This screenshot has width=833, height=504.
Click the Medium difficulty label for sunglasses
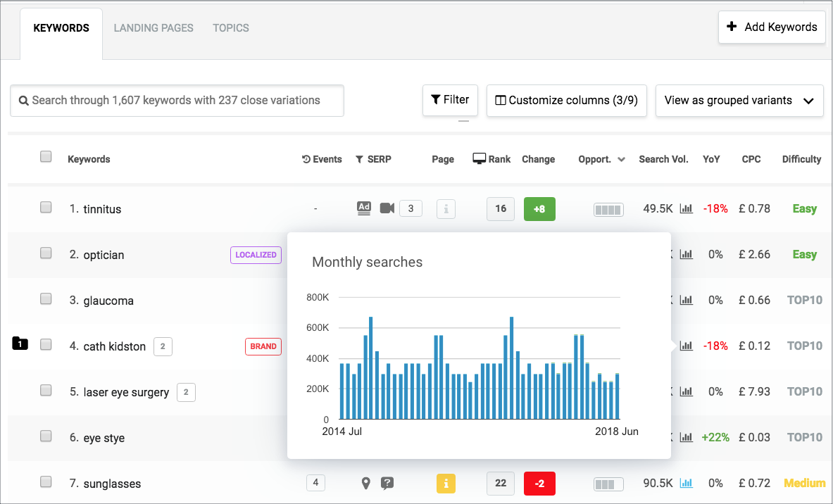804,484
